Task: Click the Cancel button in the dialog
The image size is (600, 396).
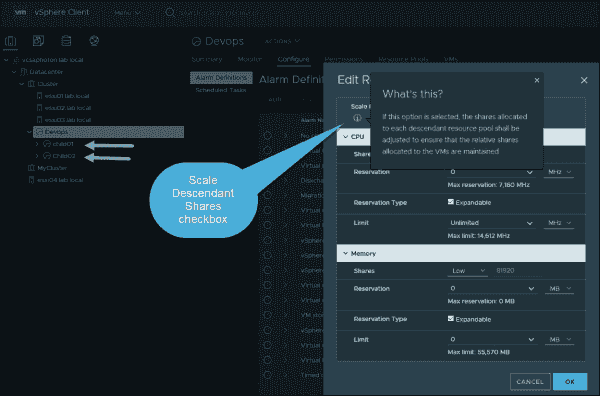Action: [x=530, y=381]
